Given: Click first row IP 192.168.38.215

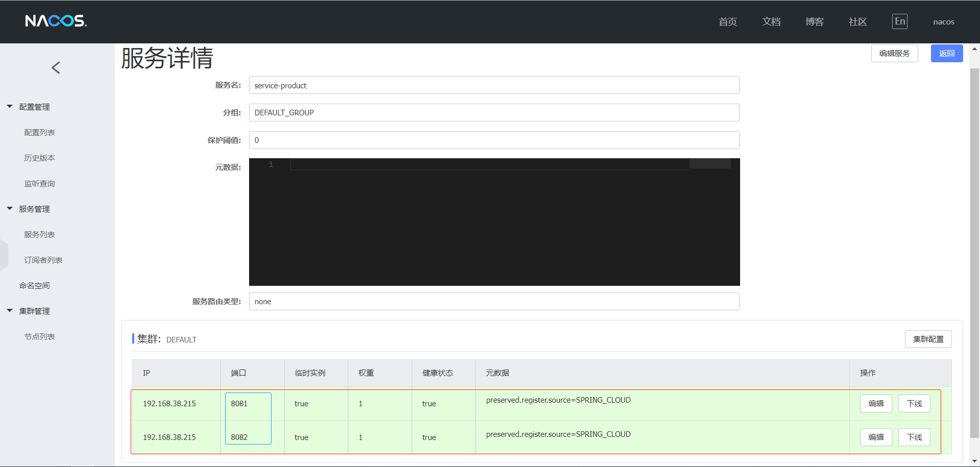Looking at the screenshot, I should (169, 403).
